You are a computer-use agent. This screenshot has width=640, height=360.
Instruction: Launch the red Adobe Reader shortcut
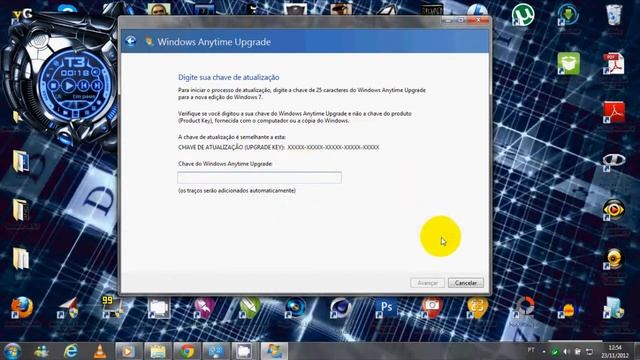pyautogui.click(x=614, y=112)
